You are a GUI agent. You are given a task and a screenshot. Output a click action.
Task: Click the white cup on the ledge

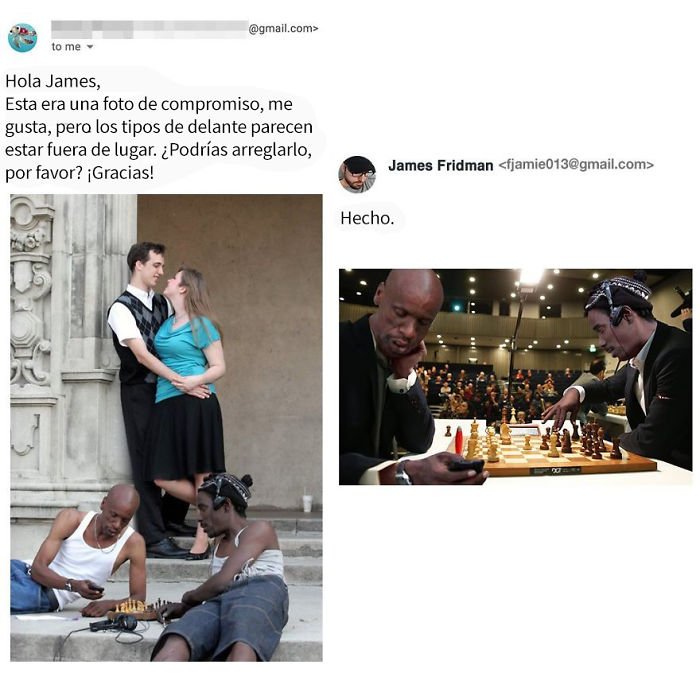click(307, 502)
